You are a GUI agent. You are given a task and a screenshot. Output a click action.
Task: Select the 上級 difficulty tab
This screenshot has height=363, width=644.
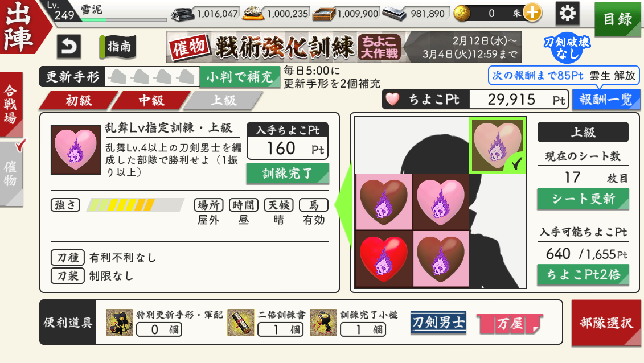coord(223,101)
